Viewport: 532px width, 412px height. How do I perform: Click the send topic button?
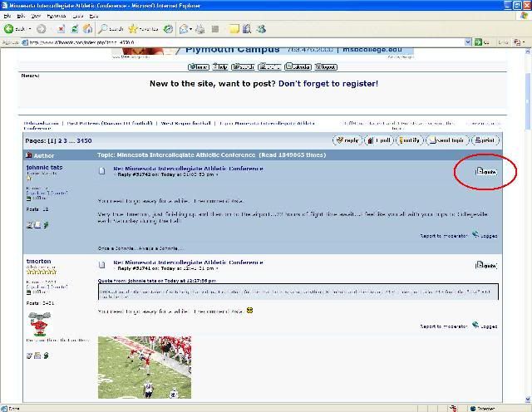[447, 140]
